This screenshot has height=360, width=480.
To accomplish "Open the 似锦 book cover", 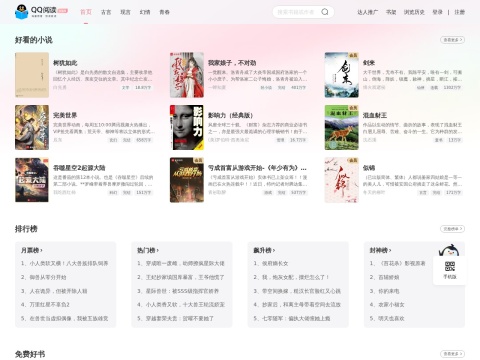I will (342, 180).
